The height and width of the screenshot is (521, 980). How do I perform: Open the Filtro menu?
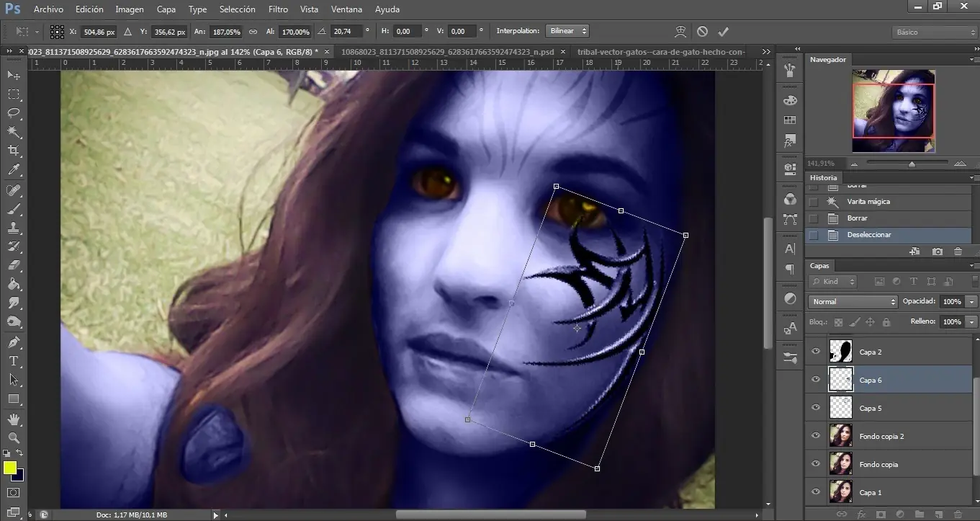(x=278, y=9)
